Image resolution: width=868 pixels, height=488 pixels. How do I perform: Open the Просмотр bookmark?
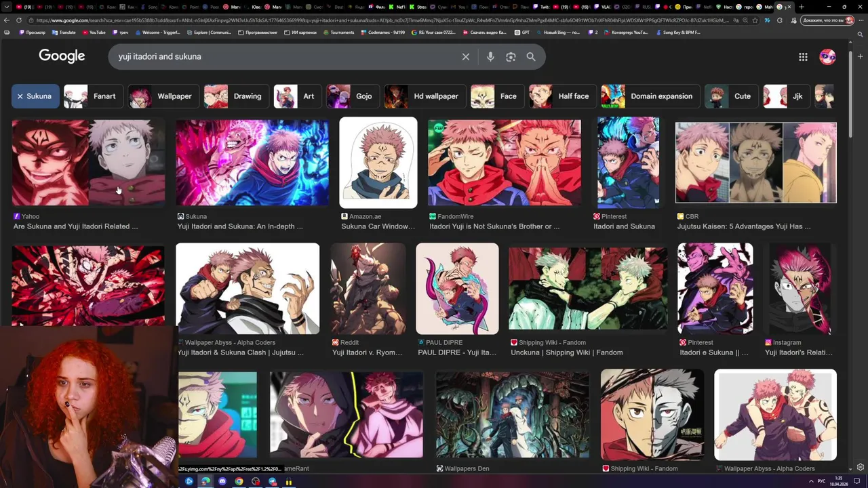[33, 33]
